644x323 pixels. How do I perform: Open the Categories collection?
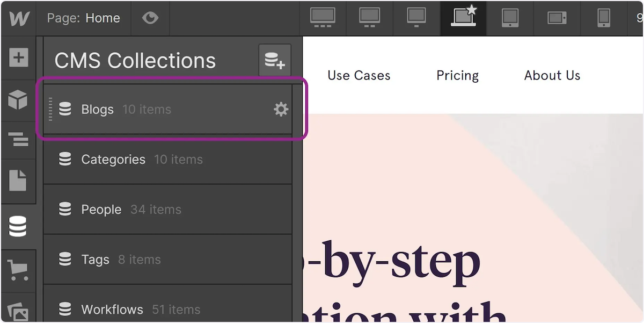click(x=167, y=160)
